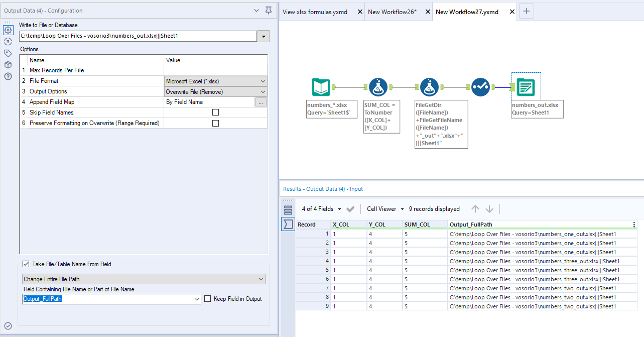This screenshot has width=644, height=337.
Task: Click the Select tool with checkmark icon
Action: (x=480, y=87)
